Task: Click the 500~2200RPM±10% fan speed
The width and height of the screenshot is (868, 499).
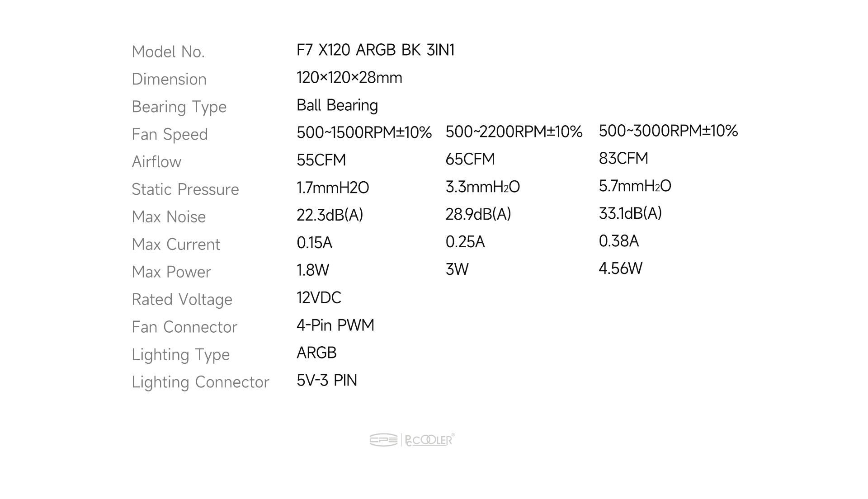Action: [514, 132]
